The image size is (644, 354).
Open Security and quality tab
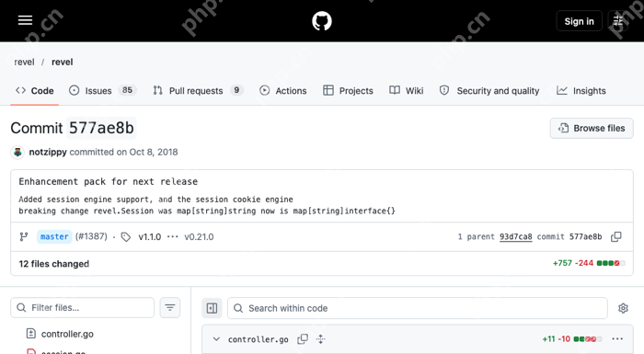click(489, 91)
